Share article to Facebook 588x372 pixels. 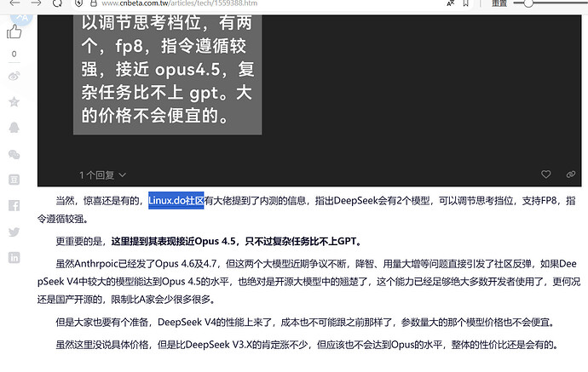point(14,206)
